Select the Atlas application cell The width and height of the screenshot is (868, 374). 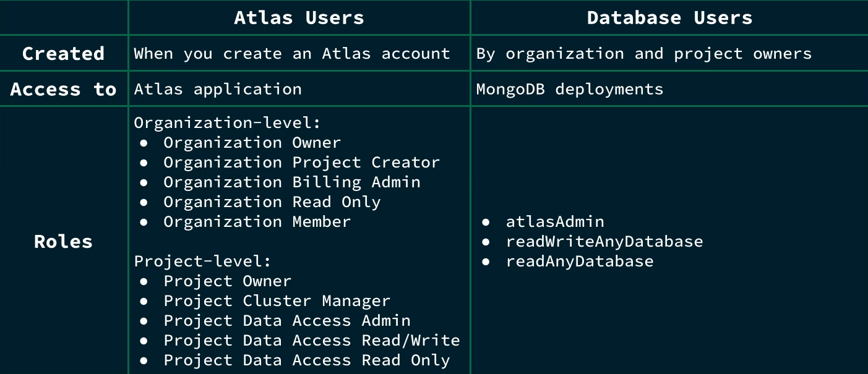(218, 89)
